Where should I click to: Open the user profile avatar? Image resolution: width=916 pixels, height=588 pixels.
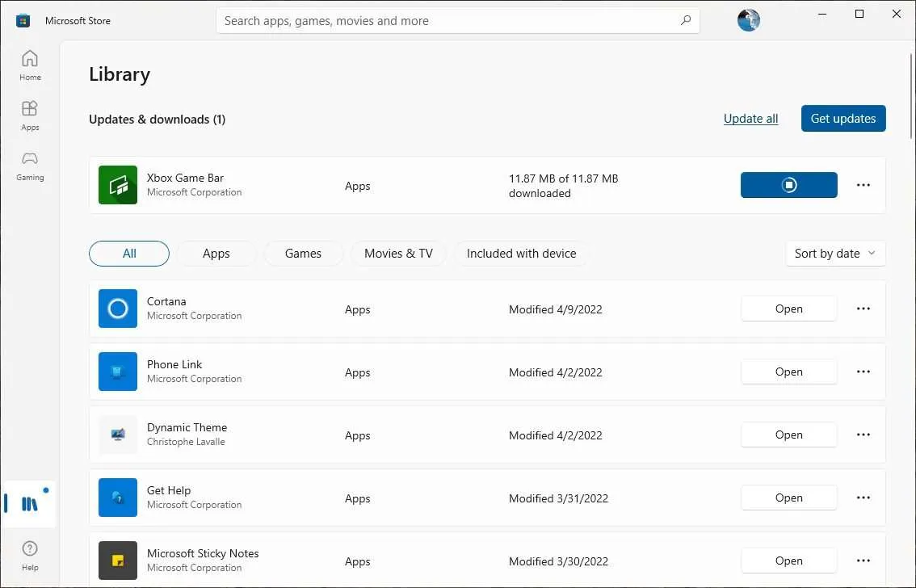coord(748,20)
